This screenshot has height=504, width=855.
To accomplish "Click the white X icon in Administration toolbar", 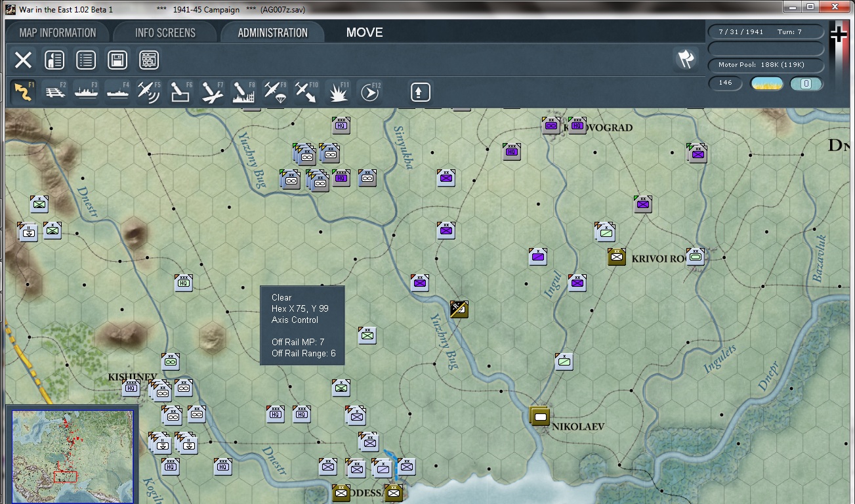I will pyautogui.click(x=23, y=60).
